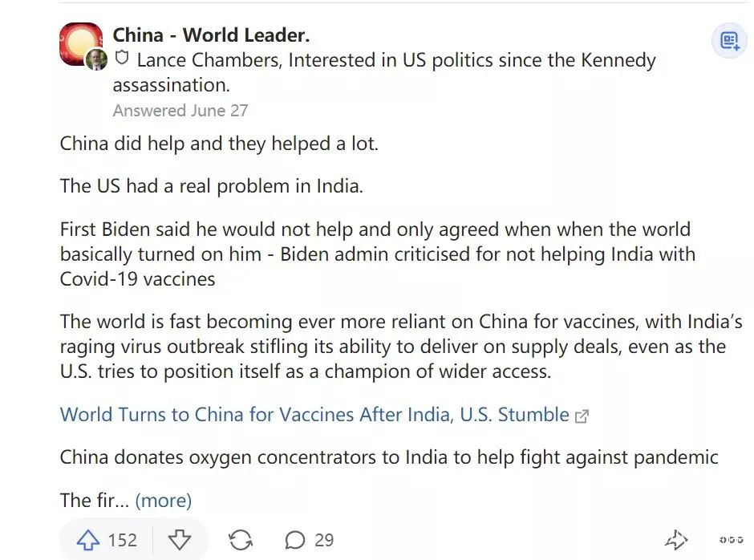This screenshot has height=560, width=754.
Task: Open the red China - World Leader space avatar
Action: pos(79,43)
